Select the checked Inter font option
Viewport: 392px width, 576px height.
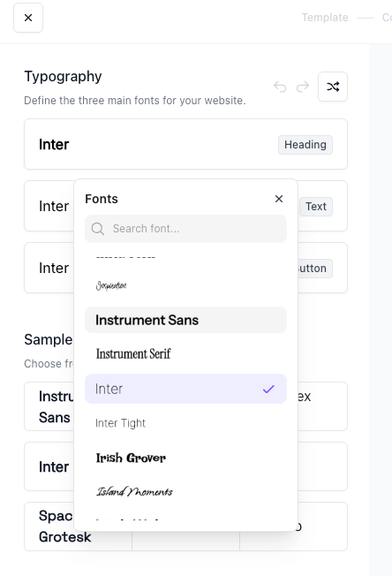click(x=185, y=389)
